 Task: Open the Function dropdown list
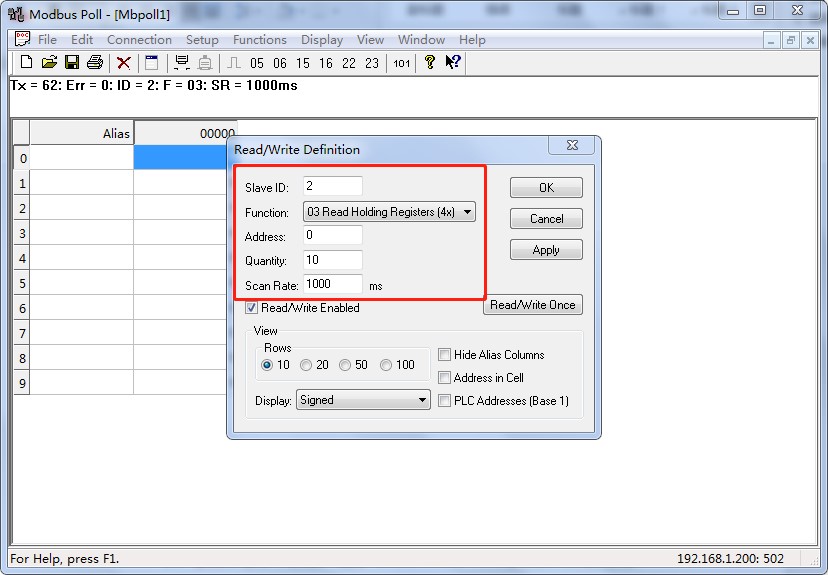tap(389, 212)
